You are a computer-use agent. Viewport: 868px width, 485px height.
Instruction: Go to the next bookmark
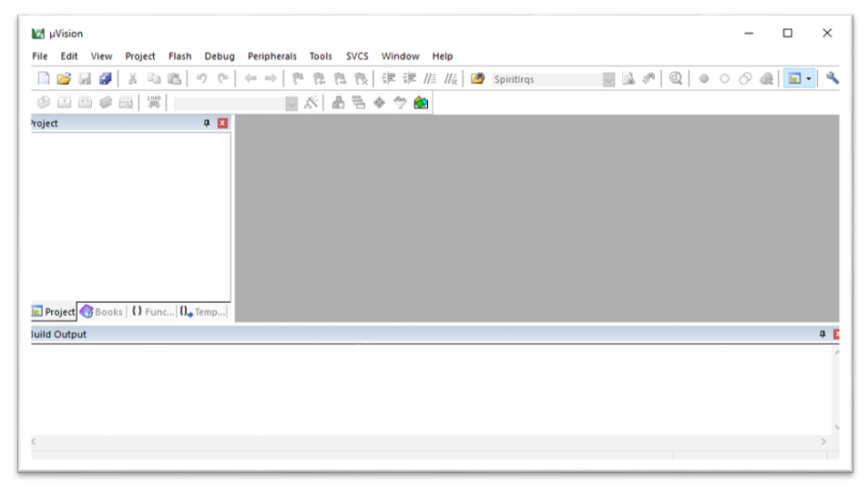point(340,78)
